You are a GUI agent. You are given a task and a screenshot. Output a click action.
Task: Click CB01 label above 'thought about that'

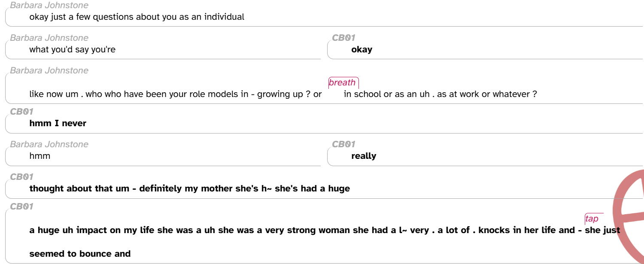(x=21, y=177)
